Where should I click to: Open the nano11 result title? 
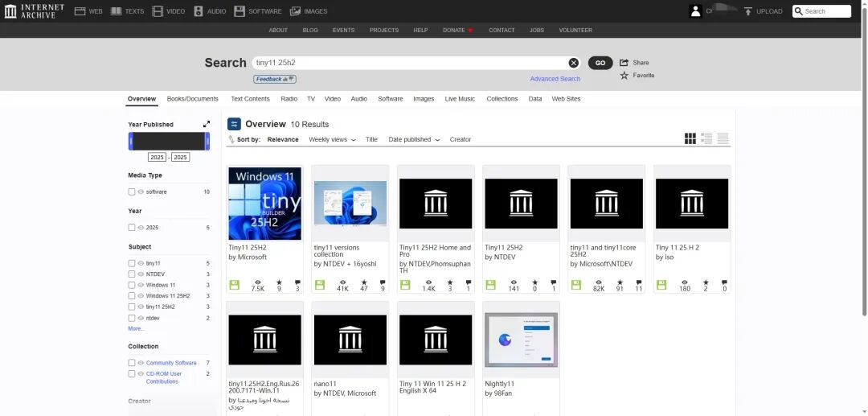(325, 383)
